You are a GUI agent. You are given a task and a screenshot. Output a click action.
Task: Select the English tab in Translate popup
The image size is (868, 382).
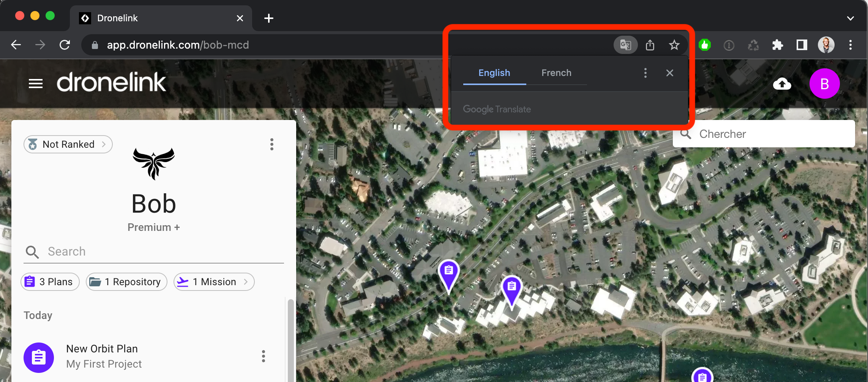(x=494, y=73)
